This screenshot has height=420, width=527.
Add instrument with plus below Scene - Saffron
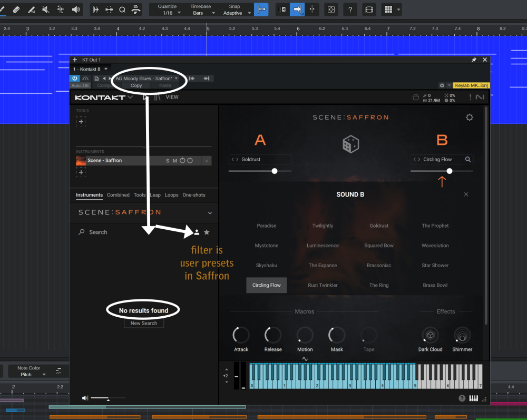tap(81, 172)
